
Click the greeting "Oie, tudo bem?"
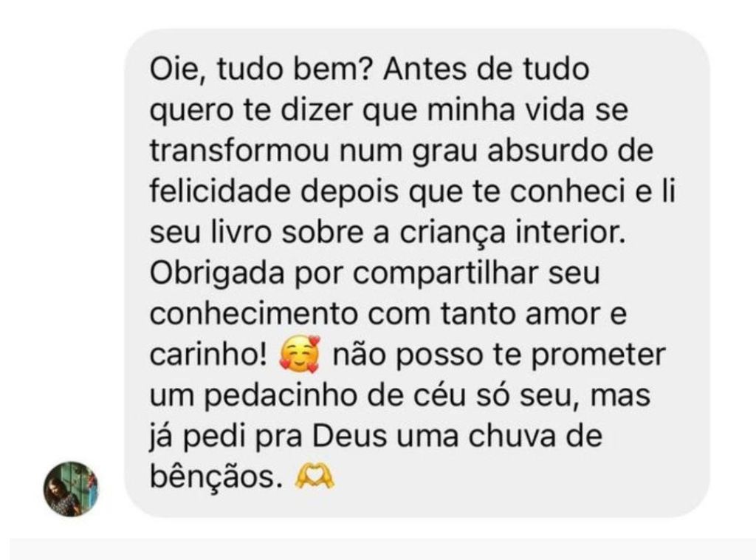click(x=259, y=69)
